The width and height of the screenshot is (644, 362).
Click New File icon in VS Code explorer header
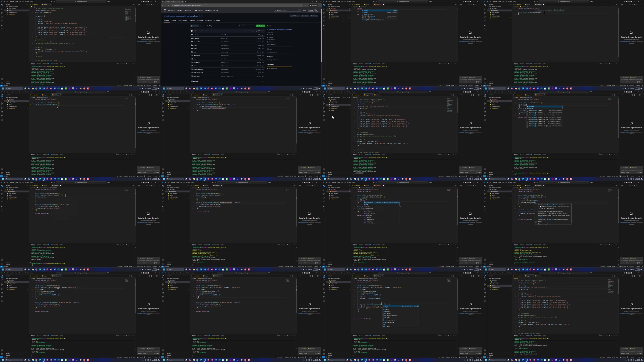coord(344,97)
